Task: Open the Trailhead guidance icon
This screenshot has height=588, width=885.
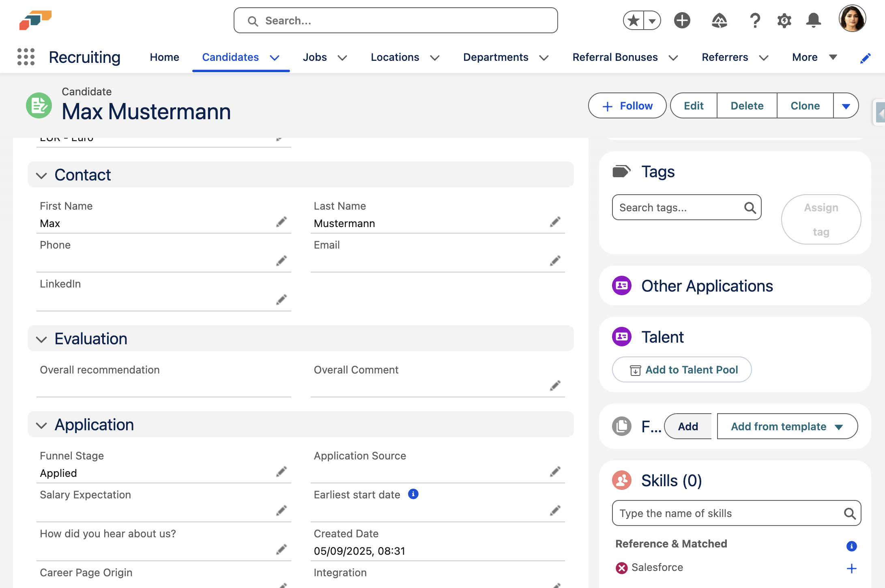Action: point(719,20)
